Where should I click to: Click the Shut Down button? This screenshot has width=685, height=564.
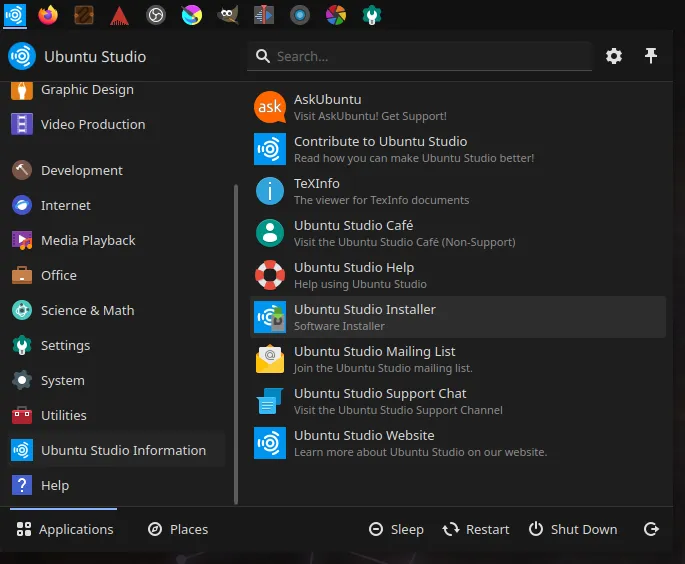tap(573, 529)
